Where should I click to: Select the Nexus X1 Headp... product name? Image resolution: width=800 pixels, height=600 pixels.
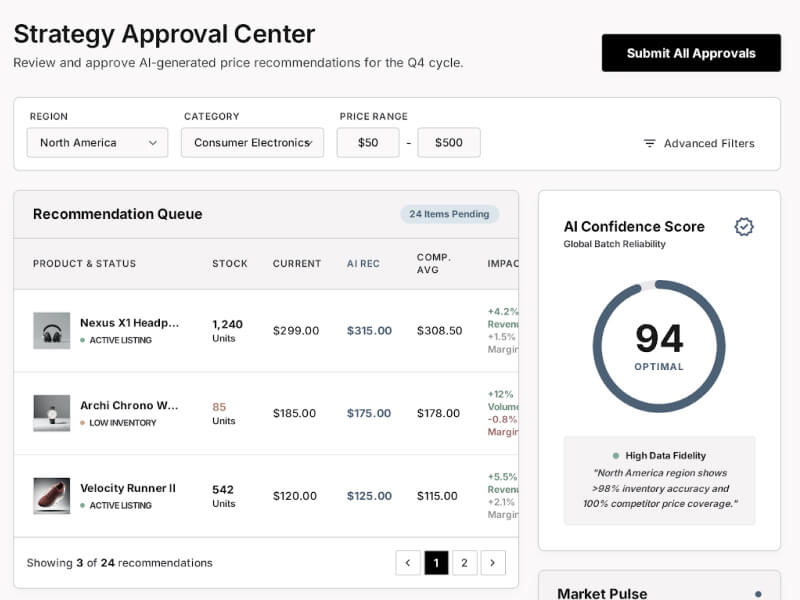click(130, 322)
